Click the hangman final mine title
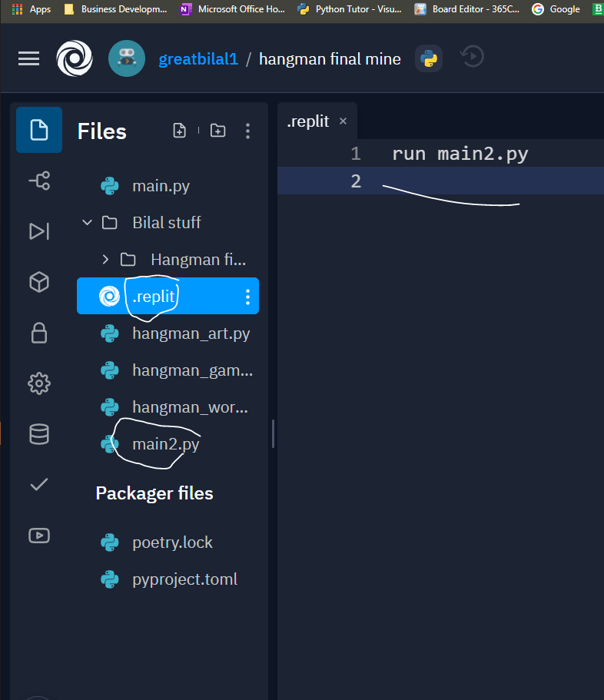This screenshot has height=700, width=604. coord(330,59)
